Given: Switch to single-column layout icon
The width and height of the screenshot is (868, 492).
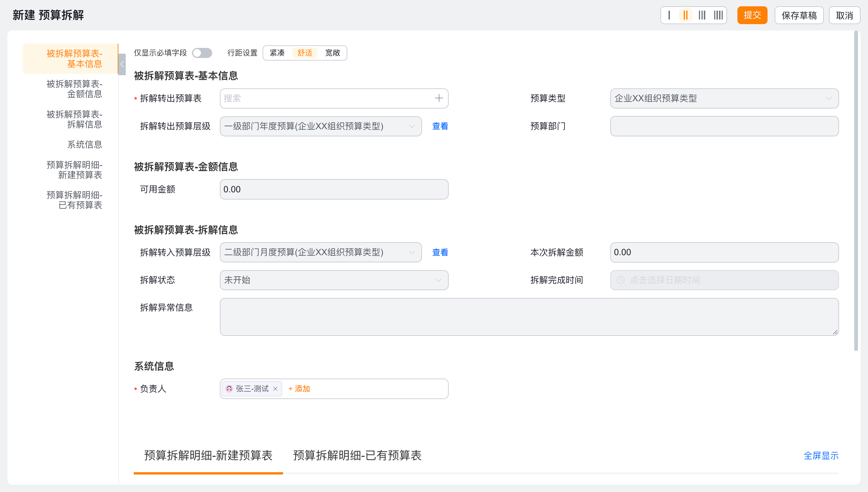Looking at the screenshot, I should coord(669,15).
